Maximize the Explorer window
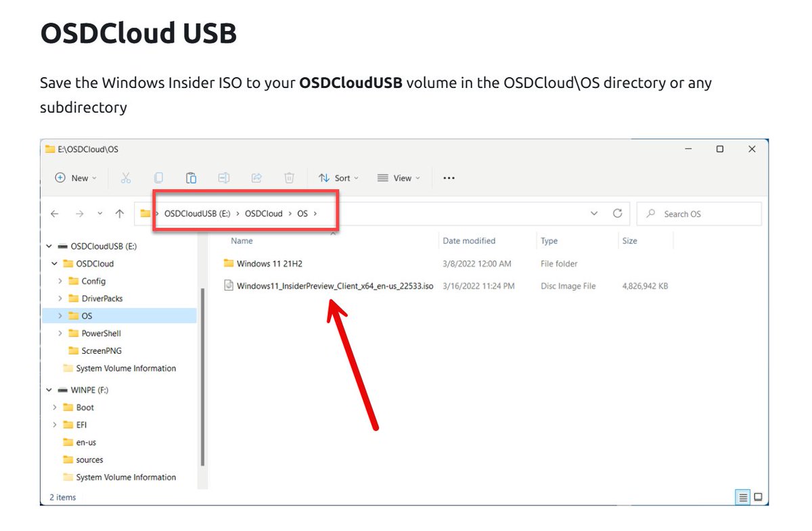The image size is (812, 531). 720,149
